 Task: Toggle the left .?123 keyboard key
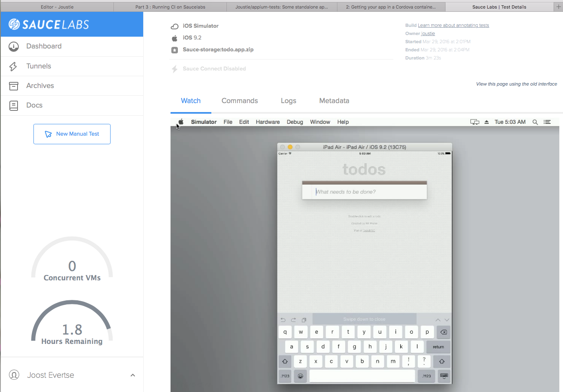coord(285,376)
